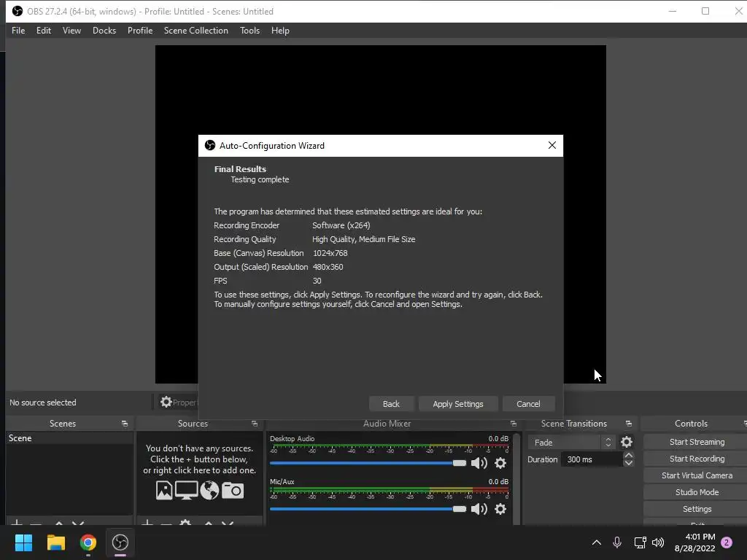Open the Scene Collection menu
Viewport: 747px width, 560px height.
tap(196, 31)
